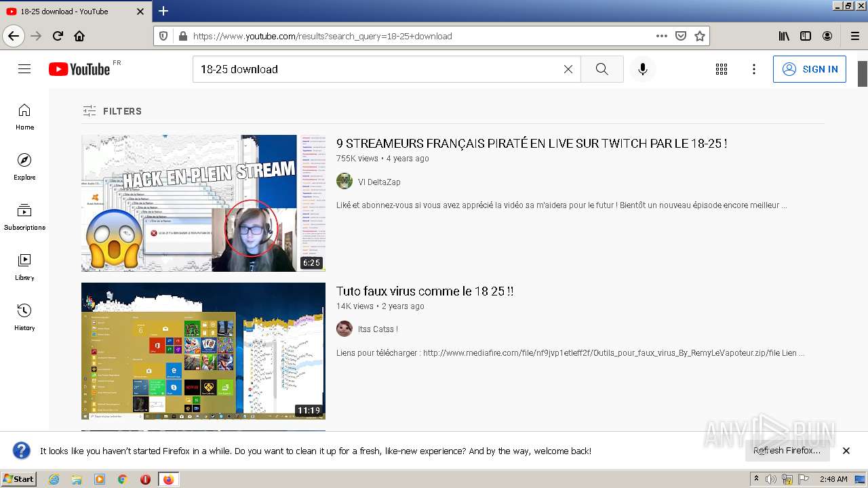
Task: Go back to previous page in Firefox
Action: (x=14, y=36)
